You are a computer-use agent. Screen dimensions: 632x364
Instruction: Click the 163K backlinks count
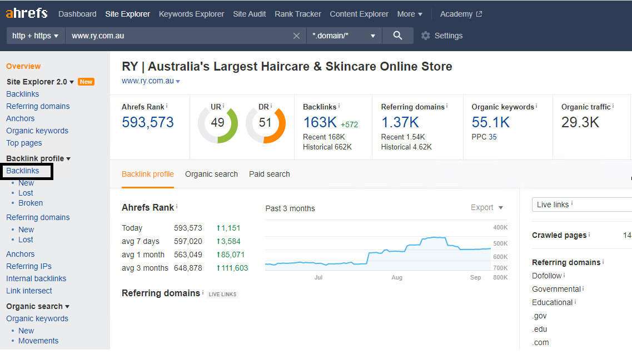click(x=320, y=122)
